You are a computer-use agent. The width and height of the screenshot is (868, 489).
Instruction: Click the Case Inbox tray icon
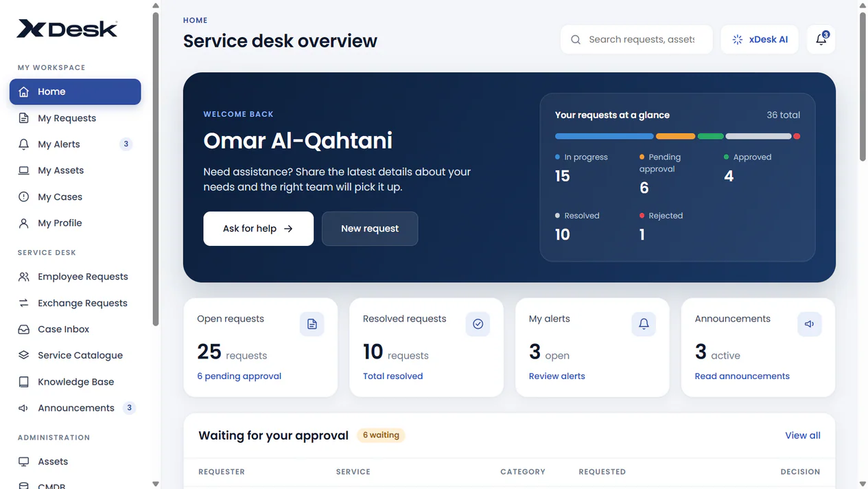click(x=24, y=329)
